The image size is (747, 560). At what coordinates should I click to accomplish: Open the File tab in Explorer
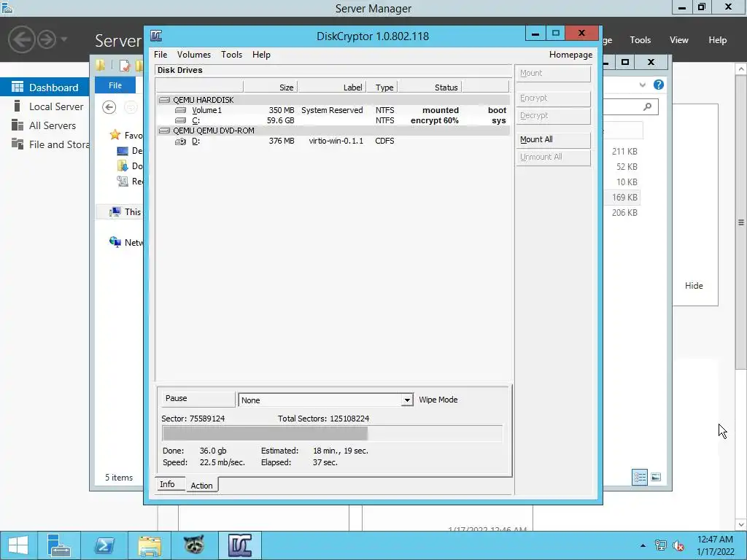click(115, 86)
